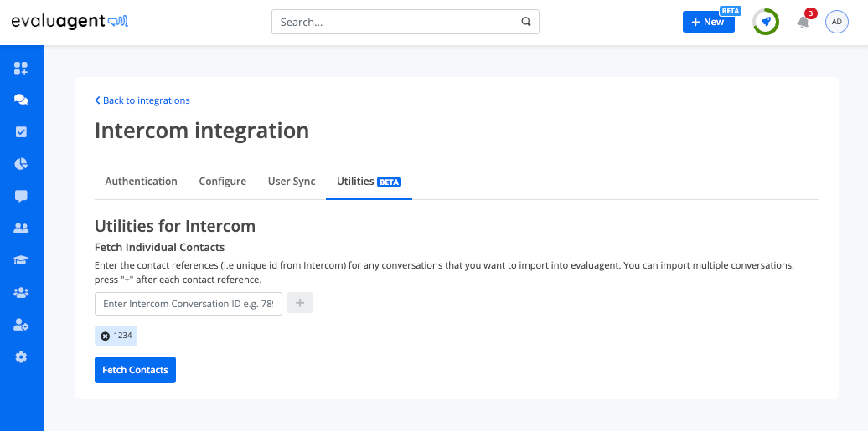Click the plus add reference button
The height and width of the screenshot is (431, 868).
(300, 303)
